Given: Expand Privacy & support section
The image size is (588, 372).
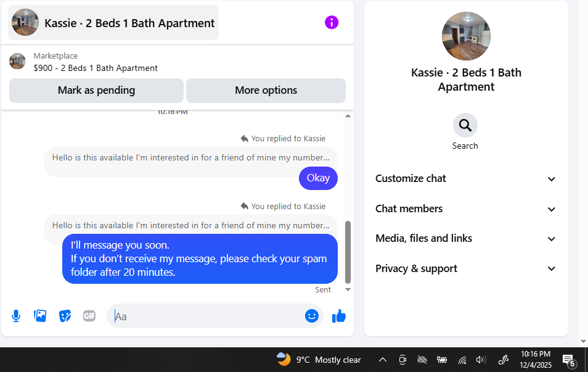Looking at the screenshot, I should click(x=465, y=268).
